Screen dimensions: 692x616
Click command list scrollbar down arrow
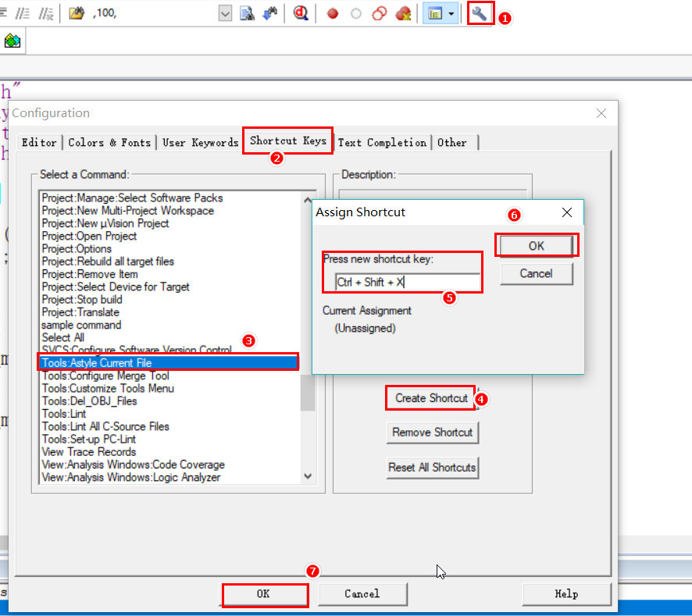[x=308, y=476]
